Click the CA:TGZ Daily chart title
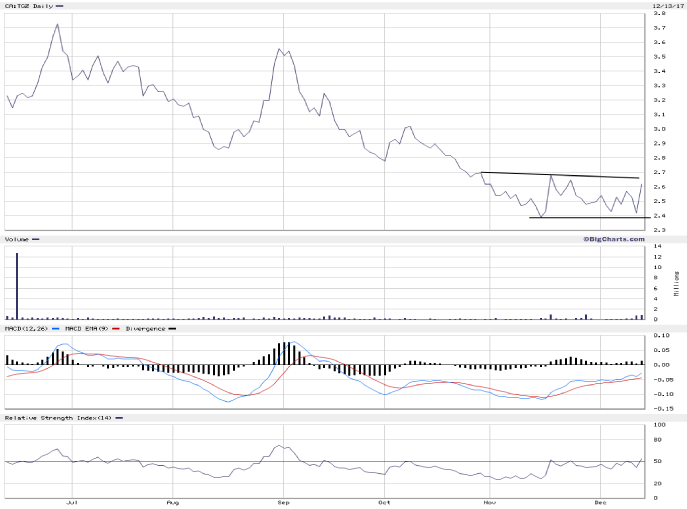This screenshot has width=687, height=509. pos(28,6)
